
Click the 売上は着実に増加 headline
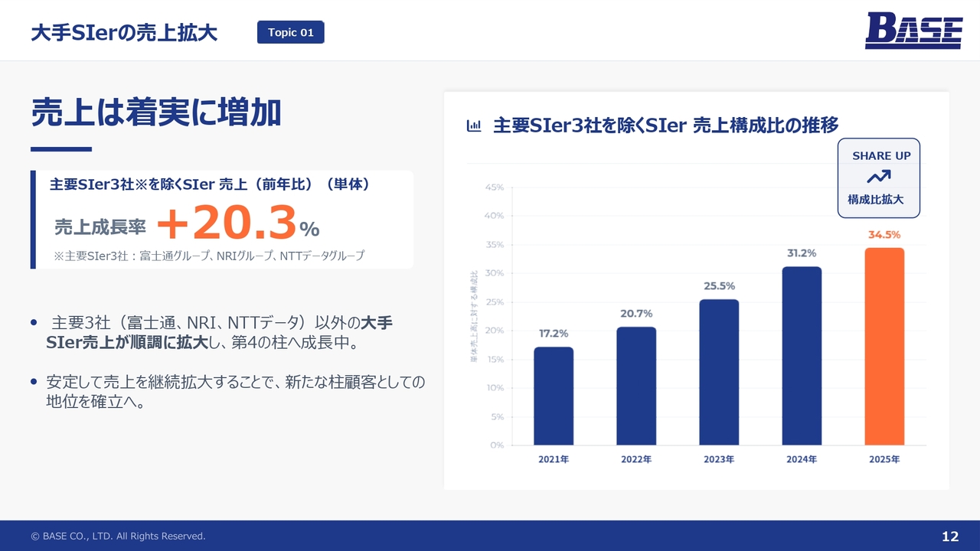click(x=156, y=113)
